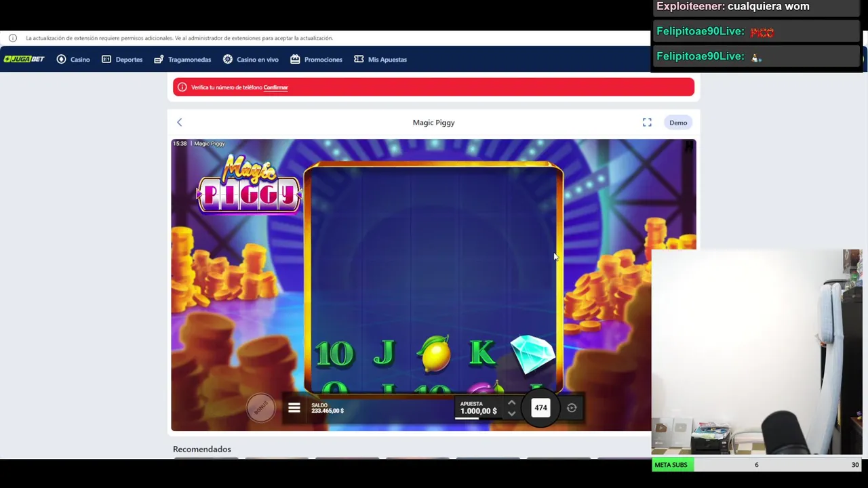868x488 pixels.
Task: Open Mis Apuestas
Action: coord(380,60)
